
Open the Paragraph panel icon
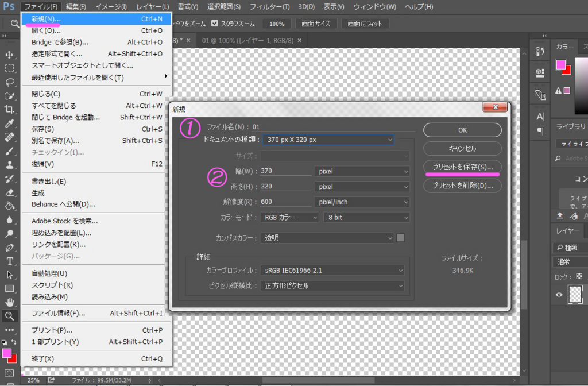point(540,132)
